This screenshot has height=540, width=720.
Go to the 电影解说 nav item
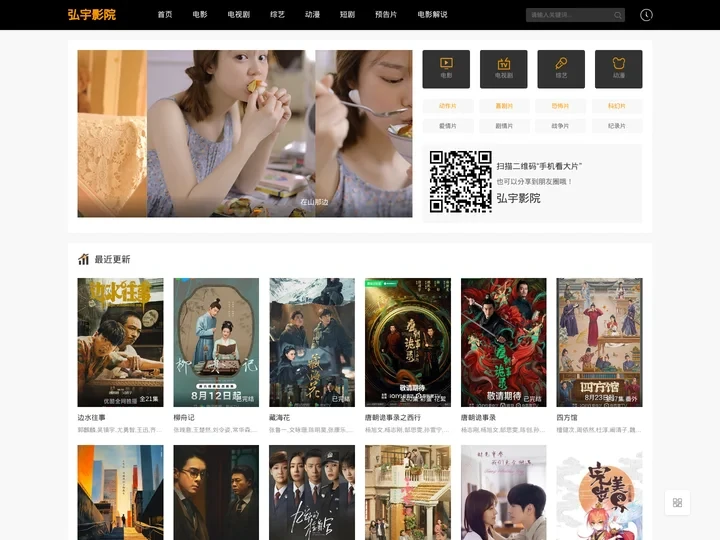pos(432,15)
